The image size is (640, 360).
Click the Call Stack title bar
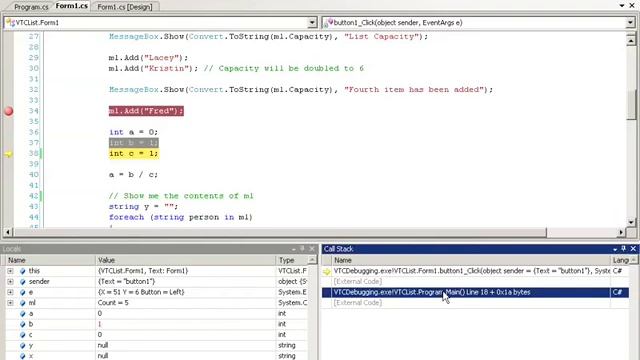tap(480, 249)
